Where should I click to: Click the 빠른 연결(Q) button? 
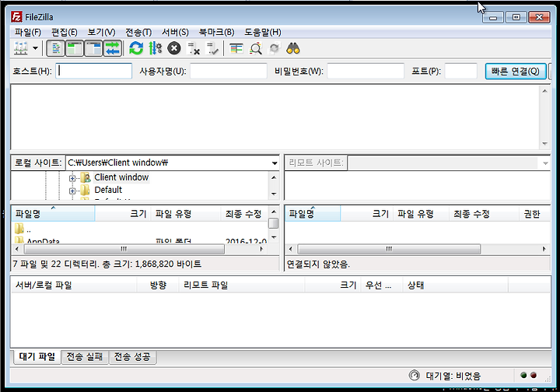(x=516, y=72)
